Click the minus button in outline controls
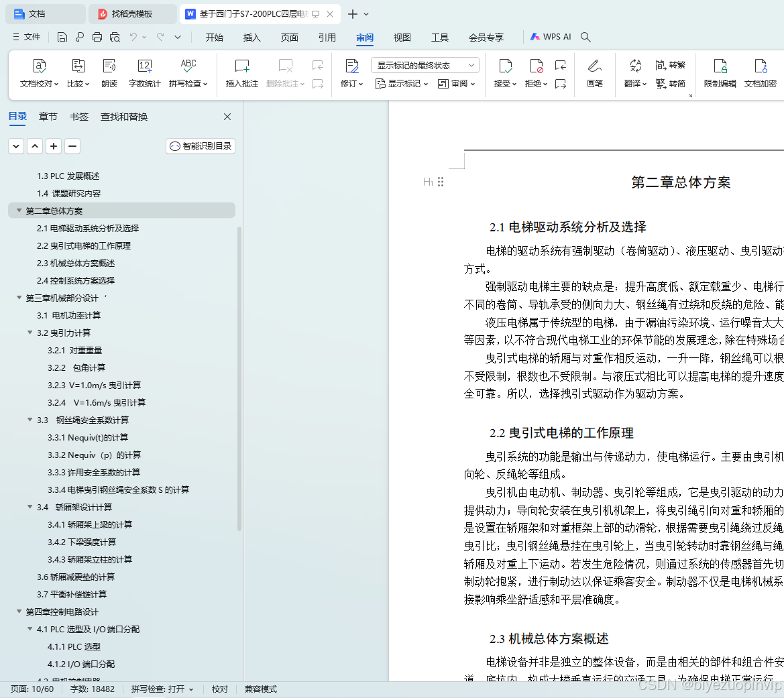This screenshot has width=784, height=698. tap(72, 146)
